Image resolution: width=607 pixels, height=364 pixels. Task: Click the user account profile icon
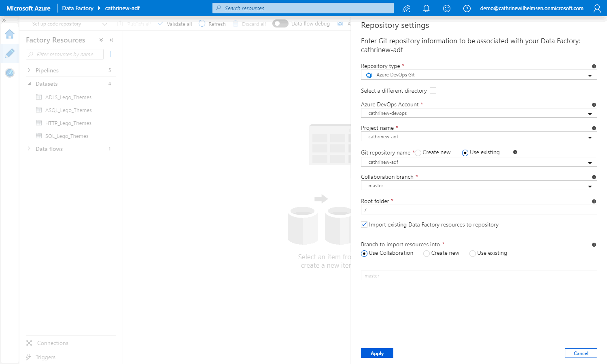pyautogui.click(x=597, y=8)
